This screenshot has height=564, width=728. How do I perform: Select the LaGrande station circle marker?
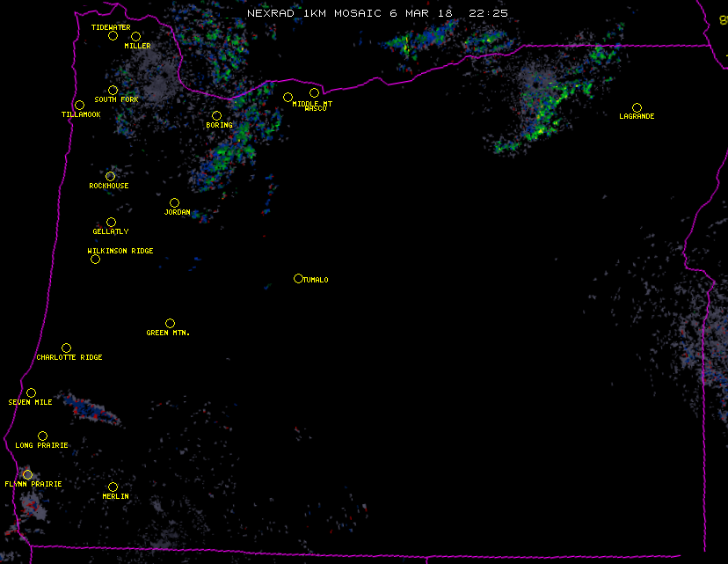637,107
